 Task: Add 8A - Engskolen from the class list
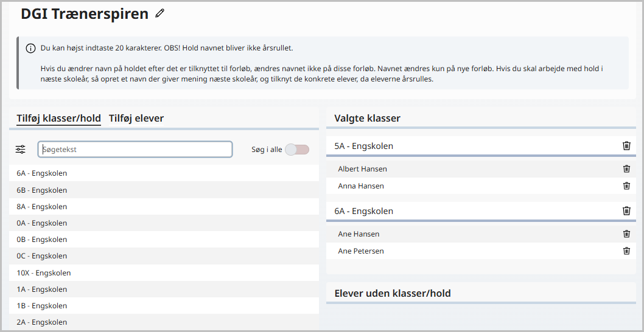coord(164,206)
